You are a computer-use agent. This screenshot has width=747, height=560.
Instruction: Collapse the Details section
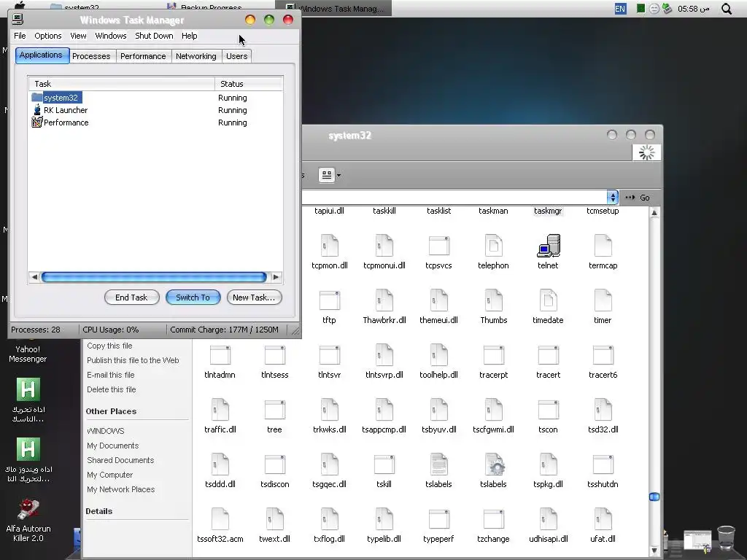click(x=99, y=511)
